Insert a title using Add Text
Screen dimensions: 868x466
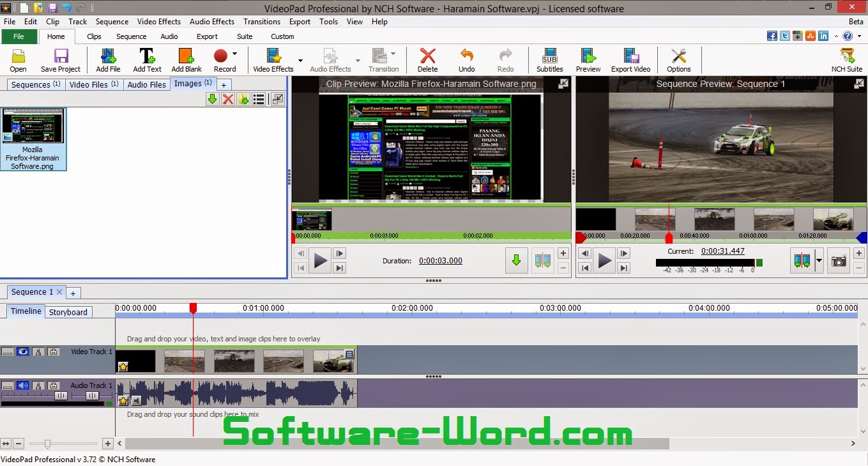147,61
